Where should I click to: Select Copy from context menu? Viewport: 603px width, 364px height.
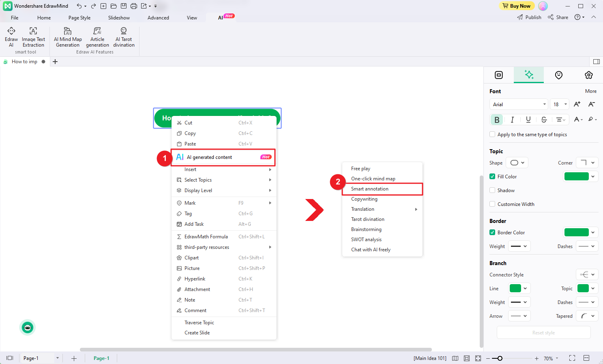point(224,133)
